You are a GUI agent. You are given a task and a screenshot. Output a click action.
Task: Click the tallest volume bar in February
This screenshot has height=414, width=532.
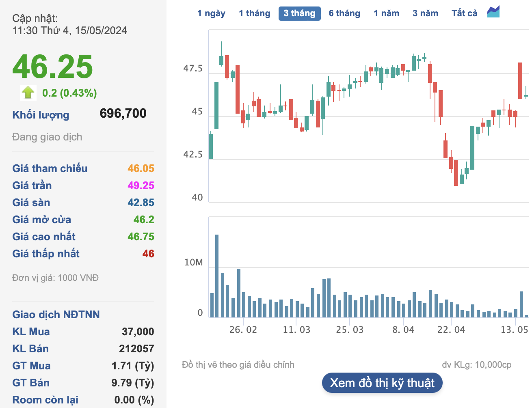click(217, 276)
